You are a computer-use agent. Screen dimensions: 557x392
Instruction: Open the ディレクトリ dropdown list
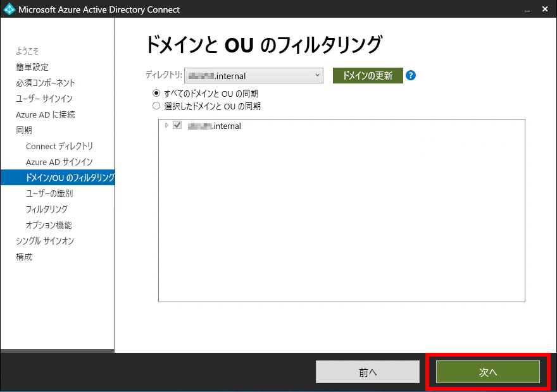[x=254, y=76]
